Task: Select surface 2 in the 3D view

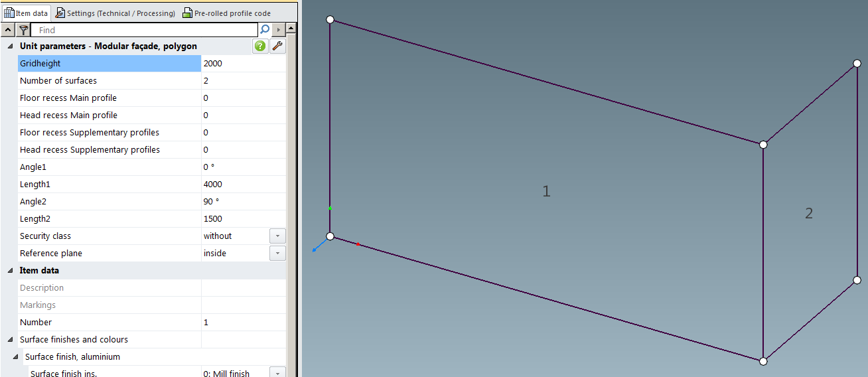Action: 808,213
